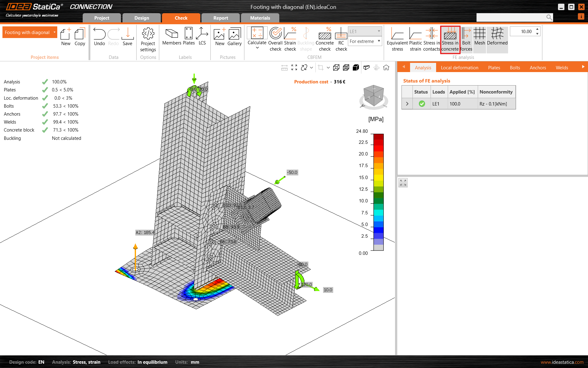Open rotate view options chevron
This screenshot has width=588, height=368.
point(311,67)
